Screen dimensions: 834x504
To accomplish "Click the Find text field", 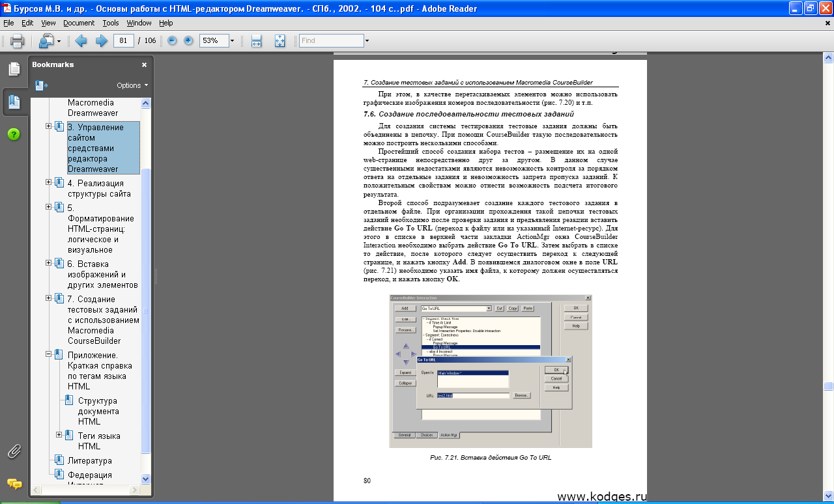I will (x=331, y=40).
